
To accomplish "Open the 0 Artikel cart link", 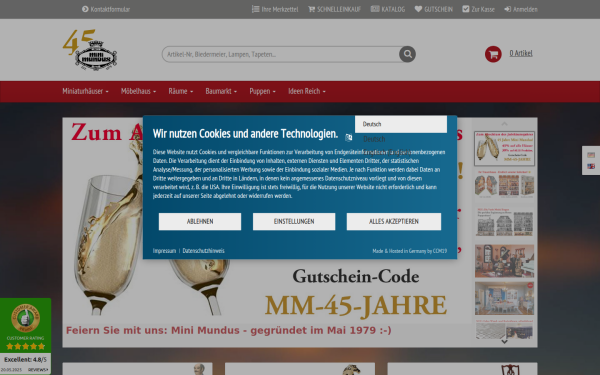I will (x=521, y=53).
